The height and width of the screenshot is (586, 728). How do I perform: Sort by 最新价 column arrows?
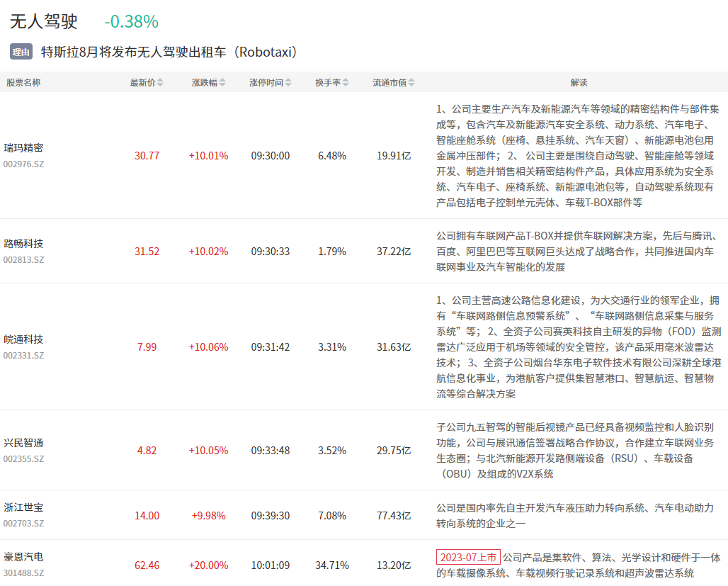click(160, 83)
